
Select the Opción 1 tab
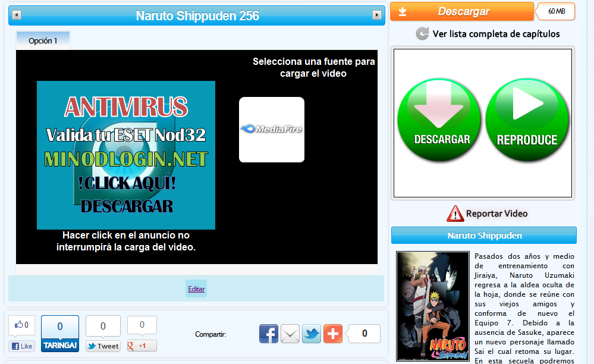(x=43, y=40)
